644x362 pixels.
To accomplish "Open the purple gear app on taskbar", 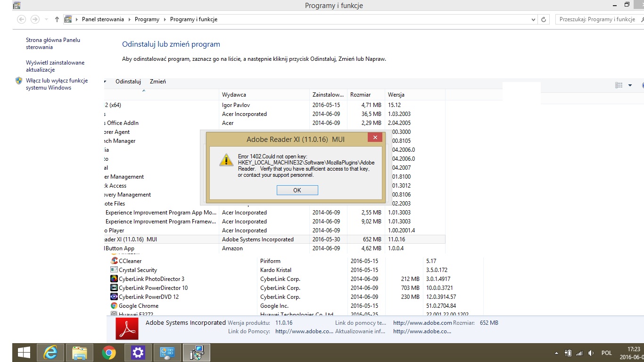I will pyautogui.click(x=138, y=352).
